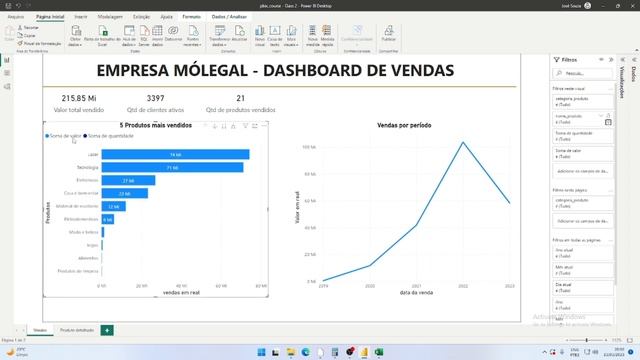The height and width of the screenshot is (360, 640).
Task: Open the Arquivo menu tab
Action: [x=16, y=17]
